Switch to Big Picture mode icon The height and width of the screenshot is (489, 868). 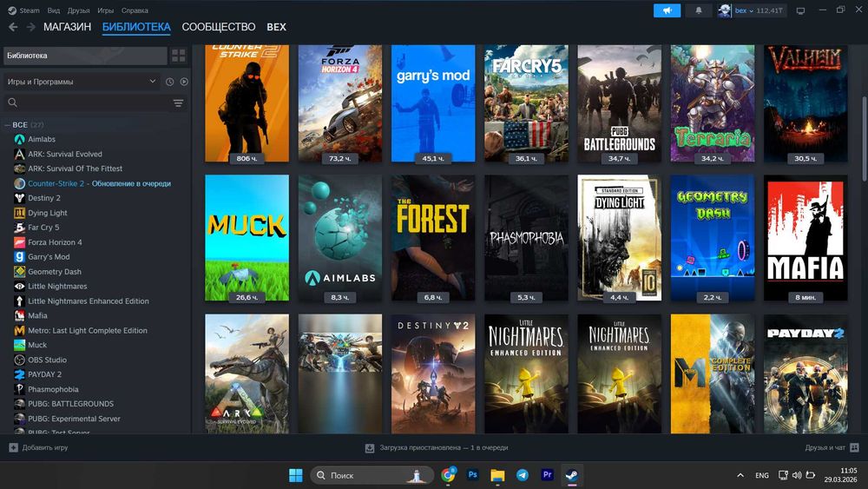(800, 10)
